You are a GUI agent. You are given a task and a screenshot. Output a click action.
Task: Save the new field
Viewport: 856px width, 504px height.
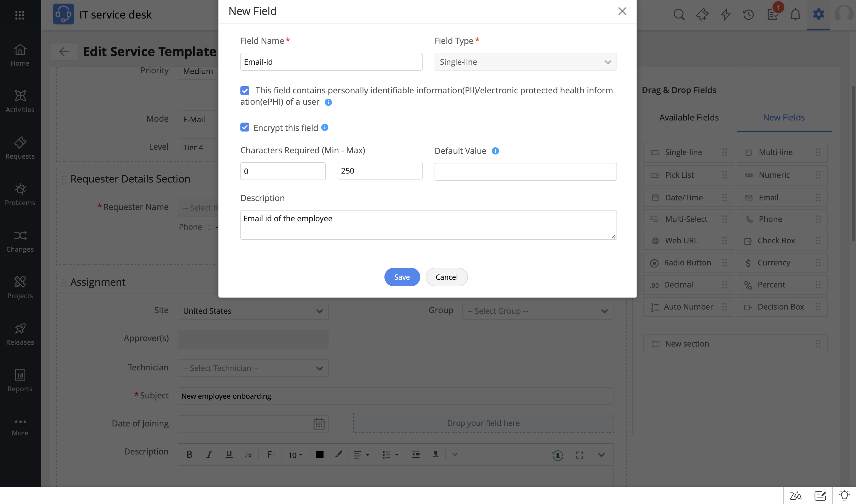tap(402, 277)
